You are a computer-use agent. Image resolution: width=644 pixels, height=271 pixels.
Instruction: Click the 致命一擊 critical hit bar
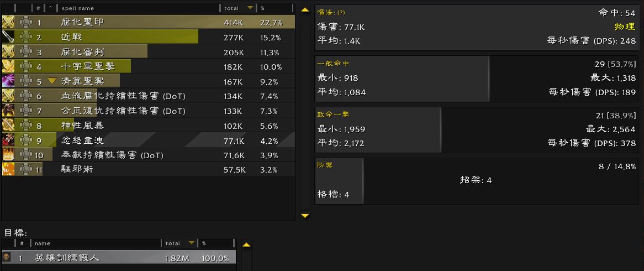pyautogui.click(x=378, y=129)
